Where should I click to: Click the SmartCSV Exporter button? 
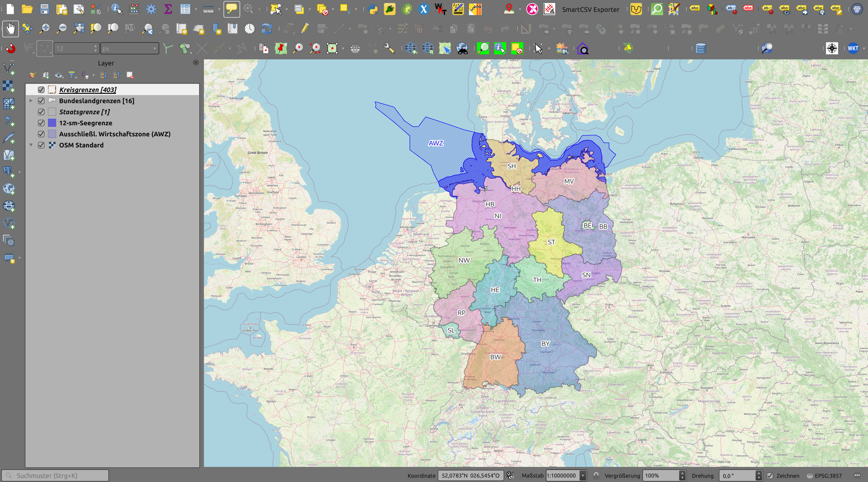pos(590,10)
